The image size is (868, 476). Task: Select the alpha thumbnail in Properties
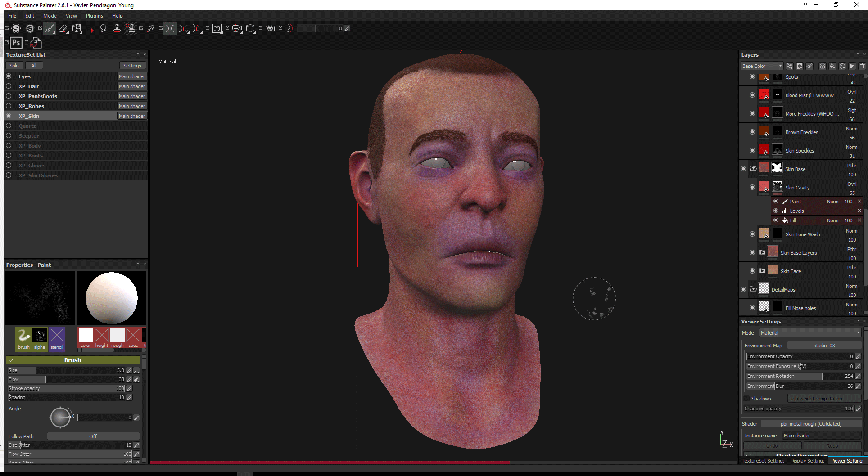coord(40,338)
